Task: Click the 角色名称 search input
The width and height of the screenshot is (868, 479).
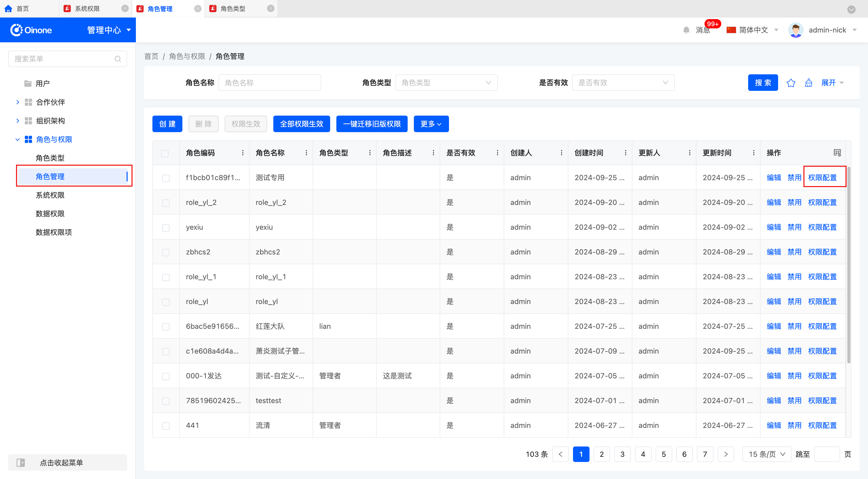Action: 269,83
